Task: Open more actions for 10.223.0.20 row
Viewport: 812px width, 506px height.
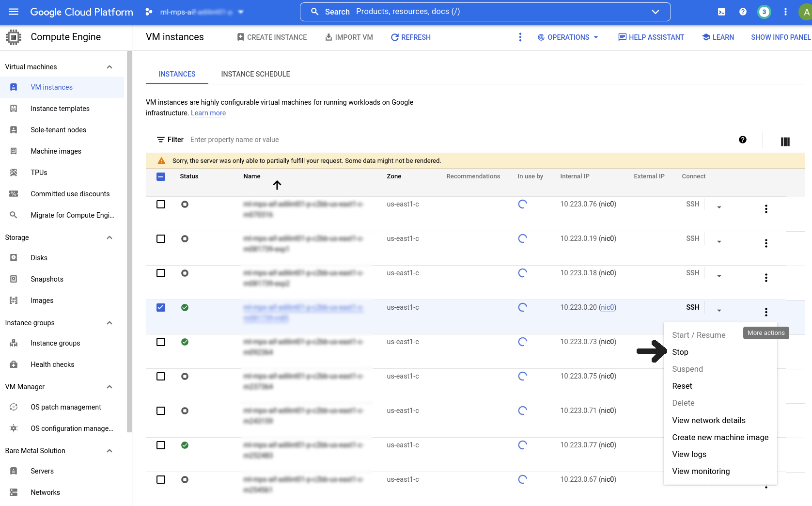Action: (x=766, y=312)
